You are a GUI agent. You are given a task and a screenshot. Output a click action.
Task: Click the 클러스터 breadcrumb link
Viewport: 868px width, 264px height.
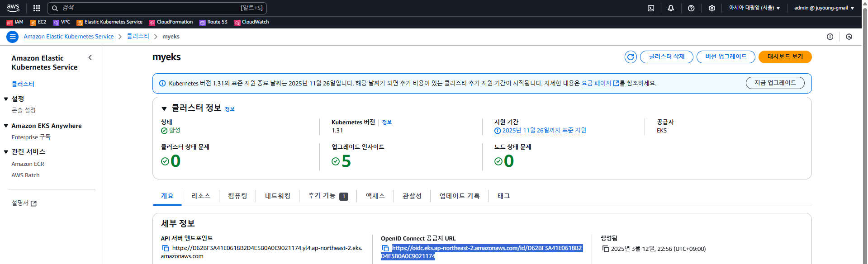click(138, 37)
